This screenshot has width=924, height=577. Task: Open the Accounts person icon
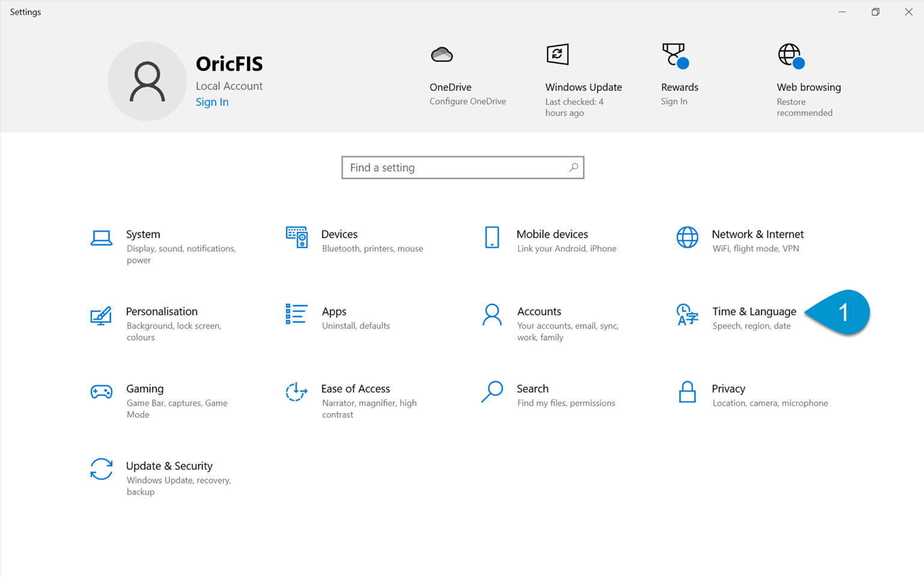click(x=492, y=315)
